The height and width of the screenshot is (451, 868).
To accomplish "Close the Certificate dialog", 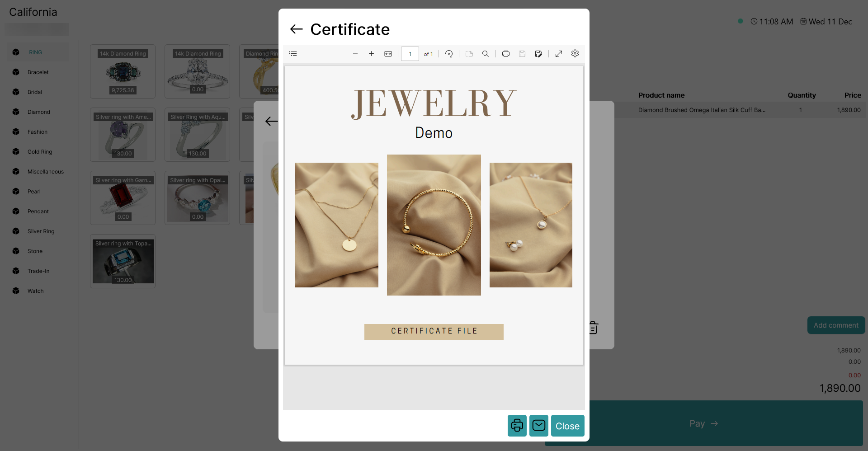I will point(567,426).
